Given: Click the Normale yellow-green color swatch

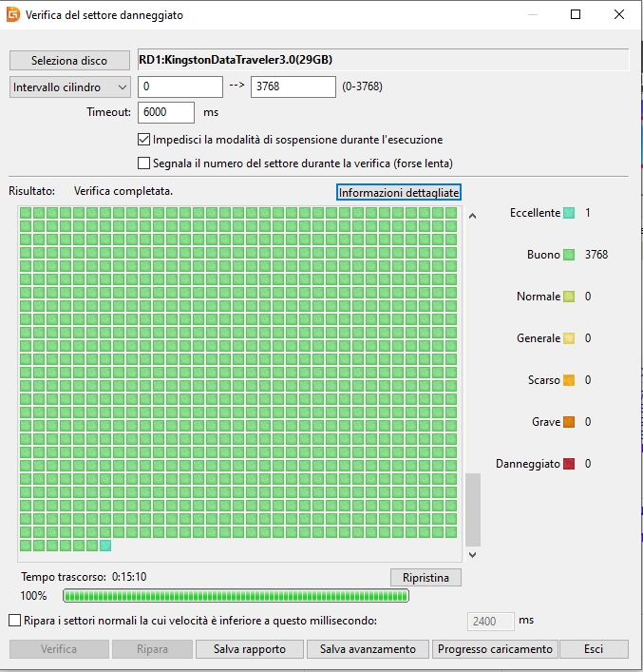Looking at the screenshot, I should coord(569,297).
